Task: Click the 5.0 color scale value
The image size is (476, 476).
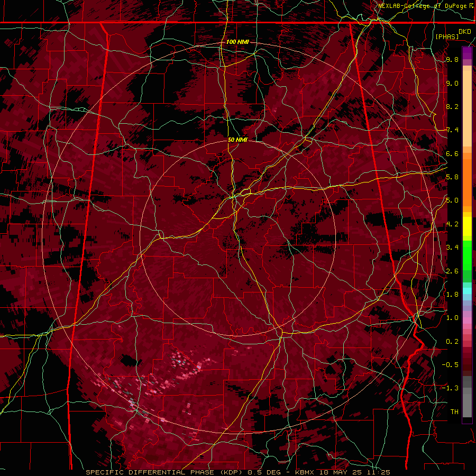Action: point(452,200)
